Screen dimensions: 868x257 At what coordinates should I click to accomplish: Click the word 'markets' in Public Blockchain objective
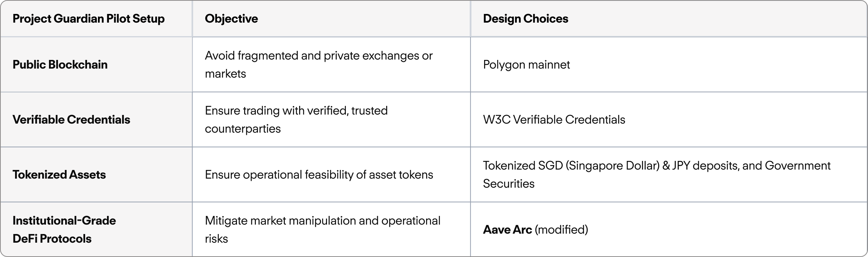225,73
